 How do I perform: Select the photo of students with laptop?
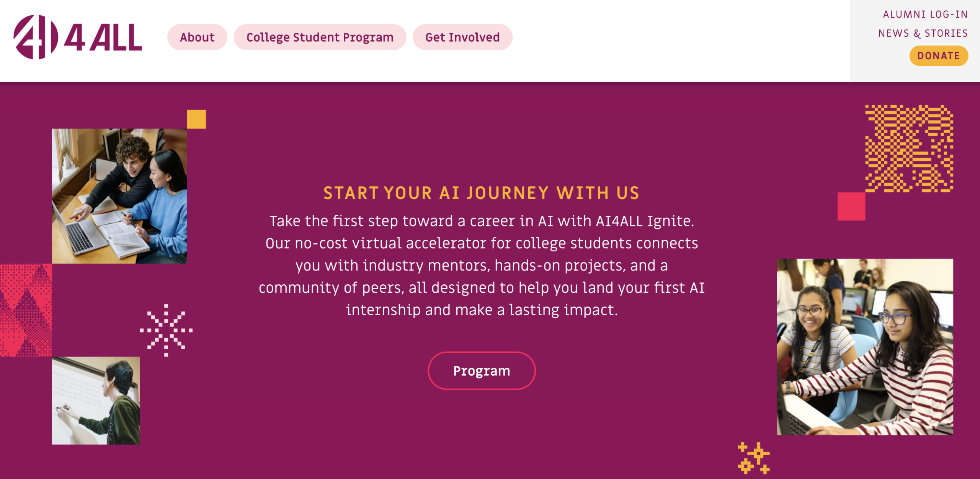pyautogui.click(x=119, y=196)
